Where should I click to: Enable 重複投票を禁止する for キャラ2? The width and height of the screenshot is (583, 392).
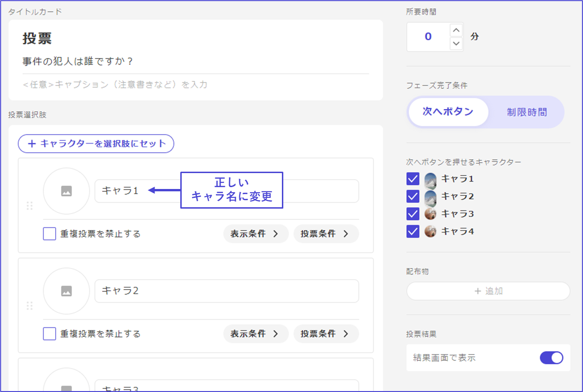coord(50,334)
